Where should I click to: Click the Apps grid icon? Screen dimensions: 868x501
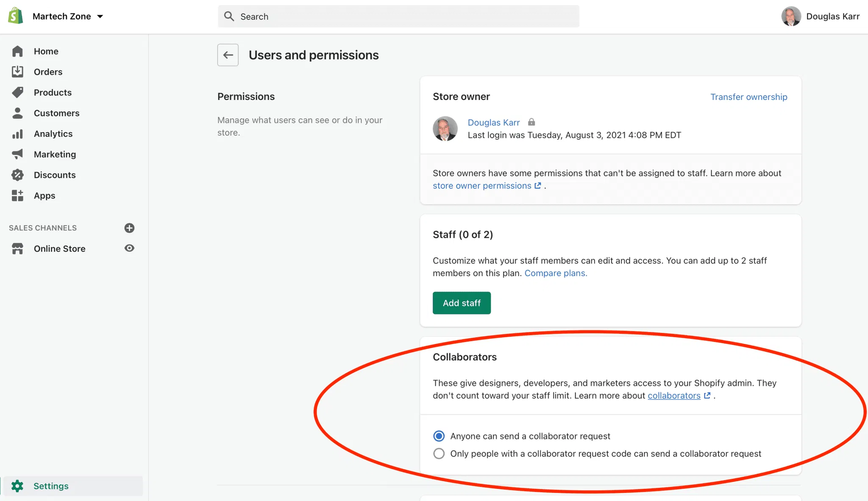(17, 196)
